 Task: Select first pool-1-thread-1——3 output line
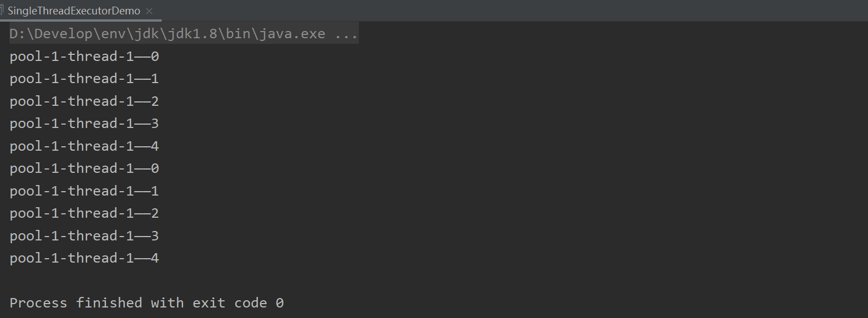84,124
